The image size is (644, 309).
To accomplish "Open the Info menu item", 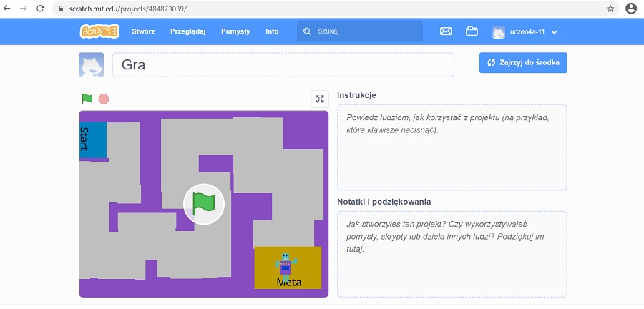I will pos(272,31).
